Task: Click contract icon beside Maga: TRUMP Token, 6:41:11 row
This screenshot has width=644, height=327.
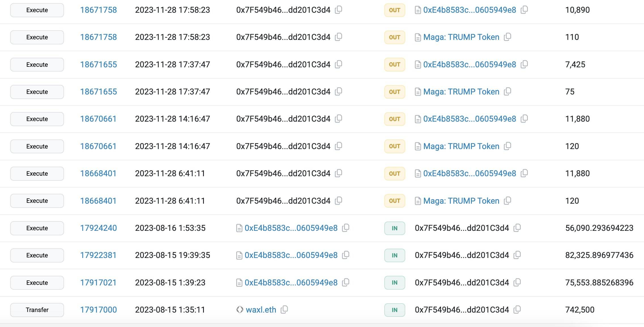Action: pyautogui.click(x=418, y=201)
